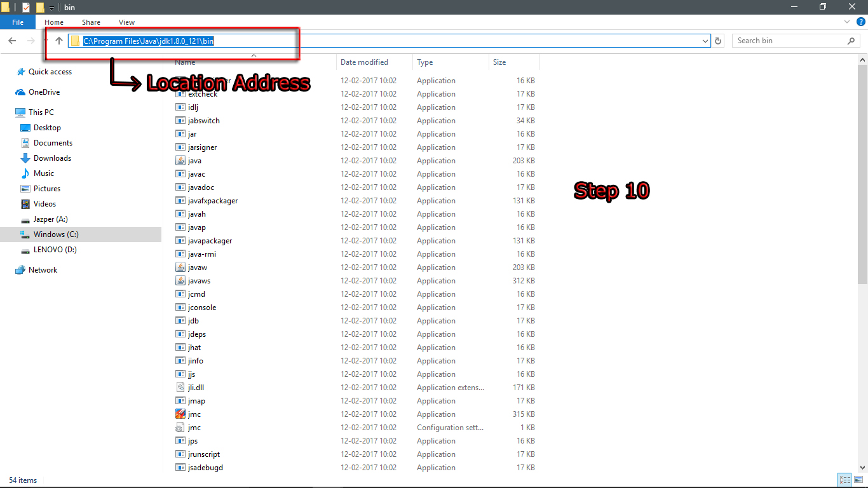This screenshot has width=868, height=488.
Task: Open Help via the question mark icon
Action: point(862,22)
